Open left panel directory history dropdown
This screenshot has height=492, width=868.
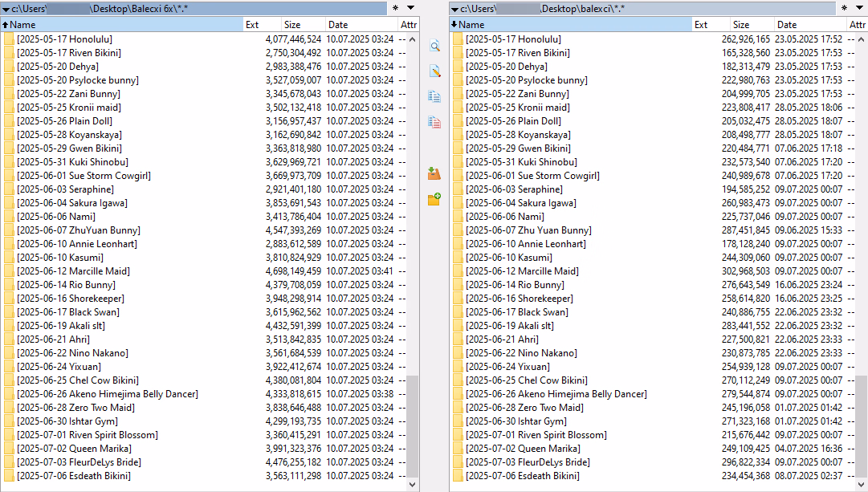(410, 8)
